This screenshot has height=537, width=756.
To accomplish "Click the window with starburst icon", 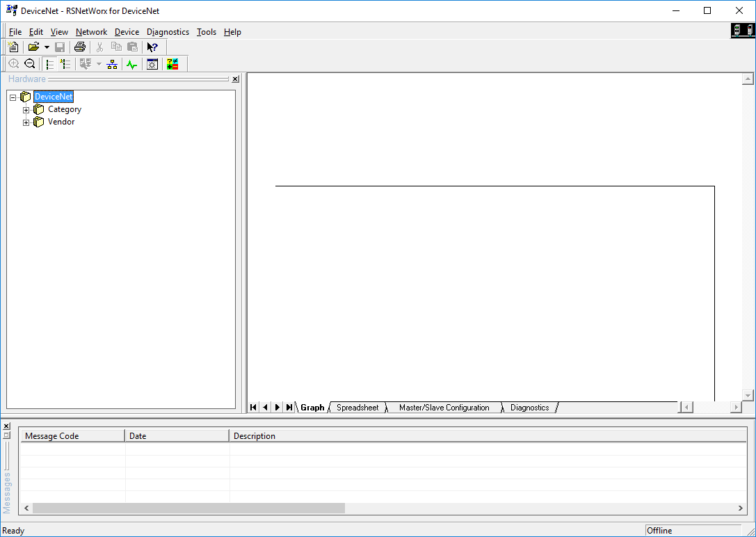I will pyautogui.click(x=152, y=63).
